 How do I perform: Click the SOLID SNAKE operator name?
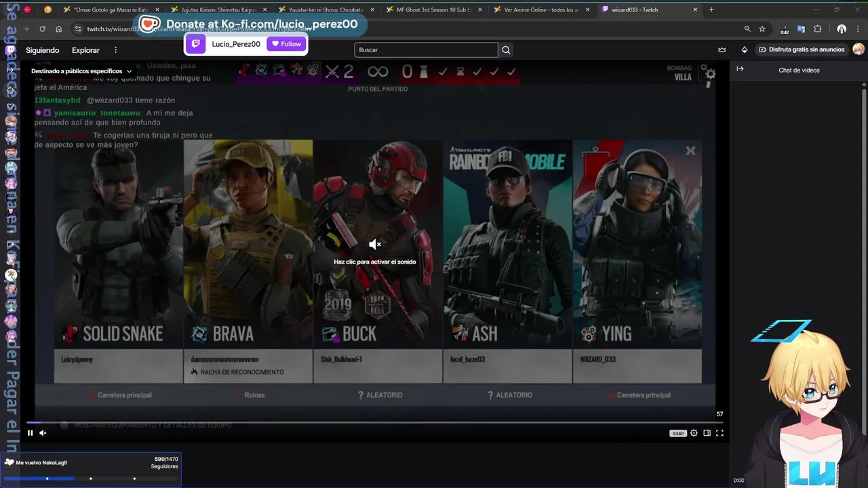coord(123,333)
